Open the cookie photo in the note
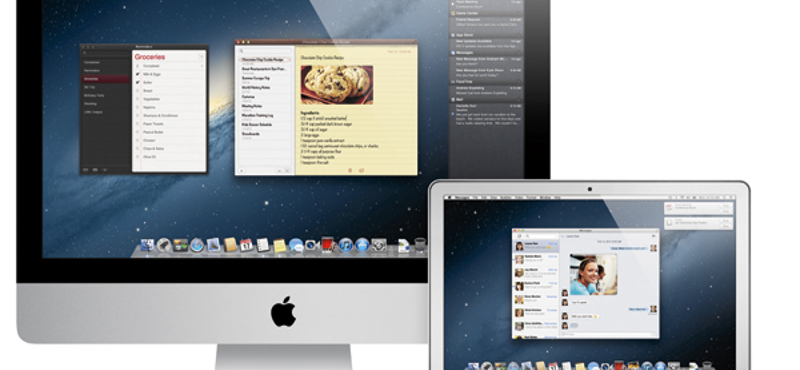 (x=337, y=85)
